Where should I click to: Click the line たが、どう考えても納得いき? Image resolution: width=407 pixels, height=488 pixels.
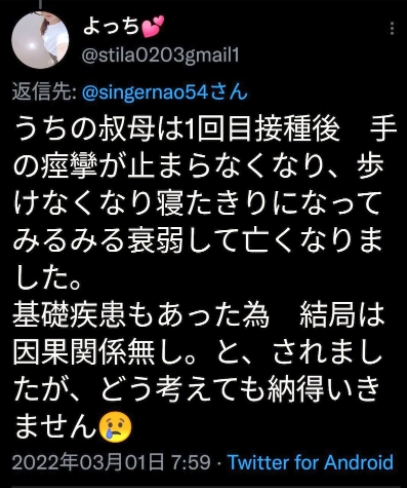click(197, 390)
